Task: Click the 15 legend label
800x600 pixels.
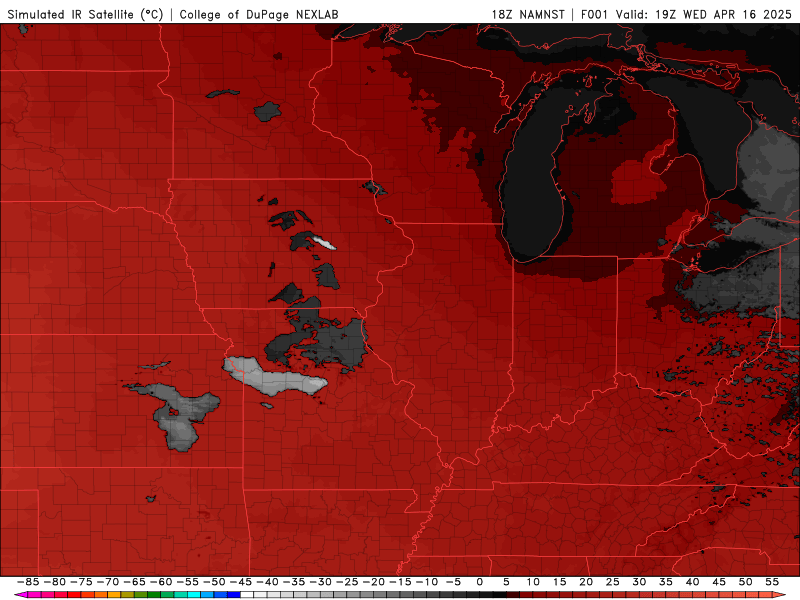Action: point(559,582)
